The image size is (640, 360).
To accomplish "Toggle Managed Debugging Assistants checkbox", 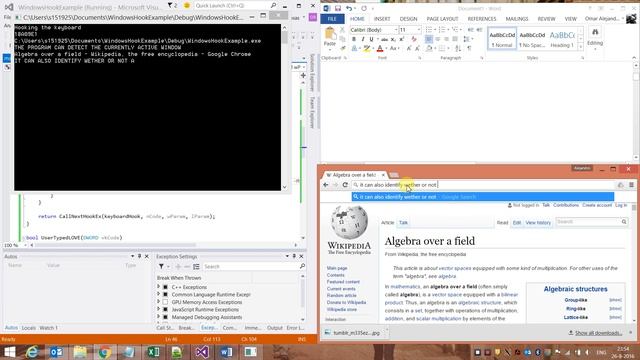I will click(x=165, y=317).
